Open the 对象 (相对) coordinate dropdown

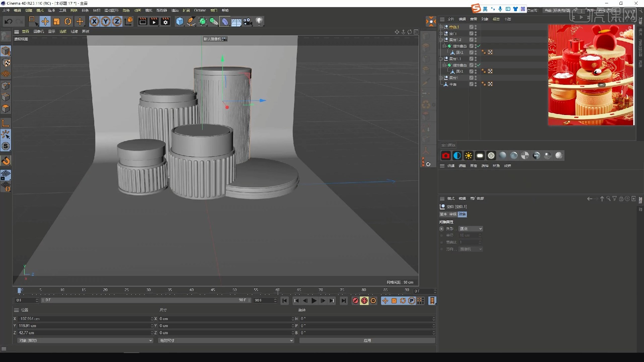coord(85,341)
